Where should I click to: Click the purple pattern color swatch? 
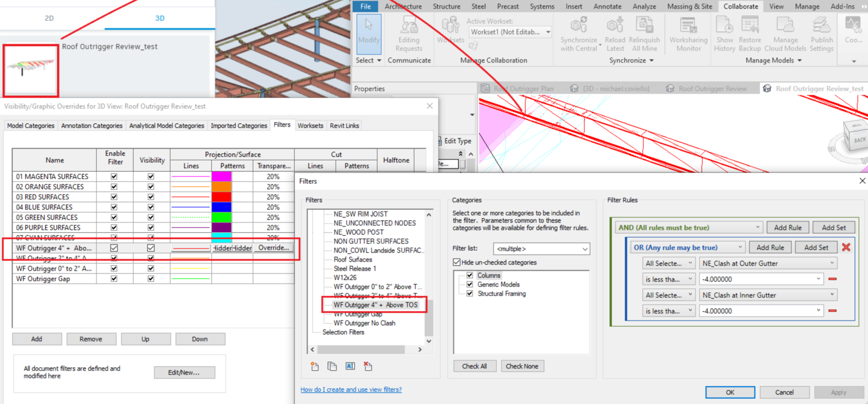(x=221, y=228)
